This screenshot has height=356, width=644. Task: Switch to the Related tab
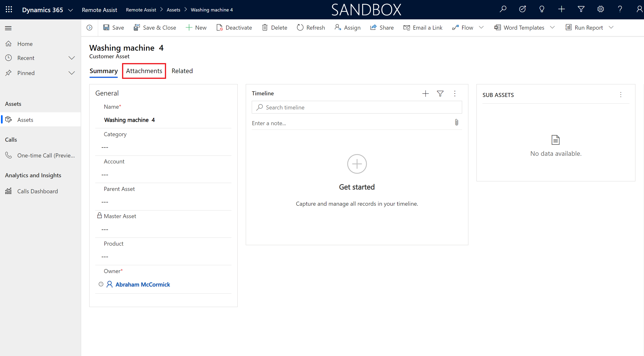pos(182,70)
